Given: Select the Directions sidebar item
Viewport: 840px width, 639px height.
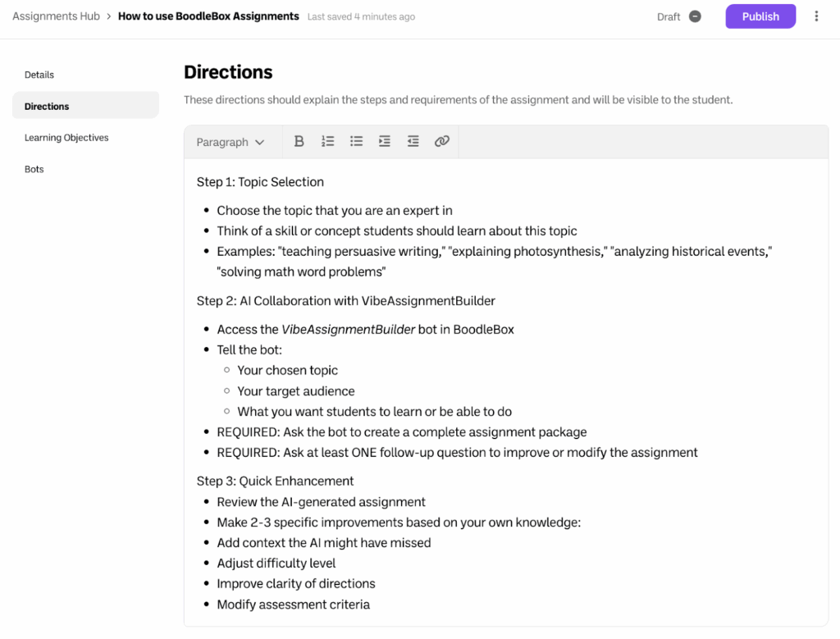Looking at the screenshot, I should point(47,107).
